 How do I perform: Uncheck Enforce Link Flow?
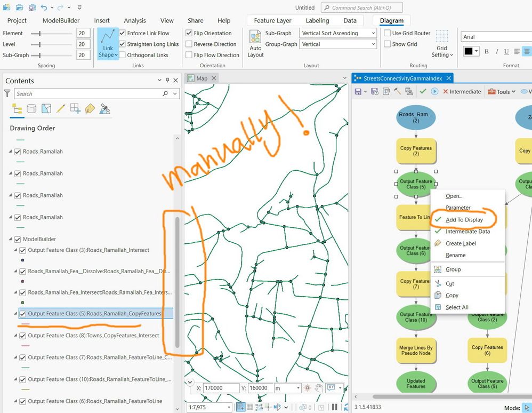(x=123, y=33)
